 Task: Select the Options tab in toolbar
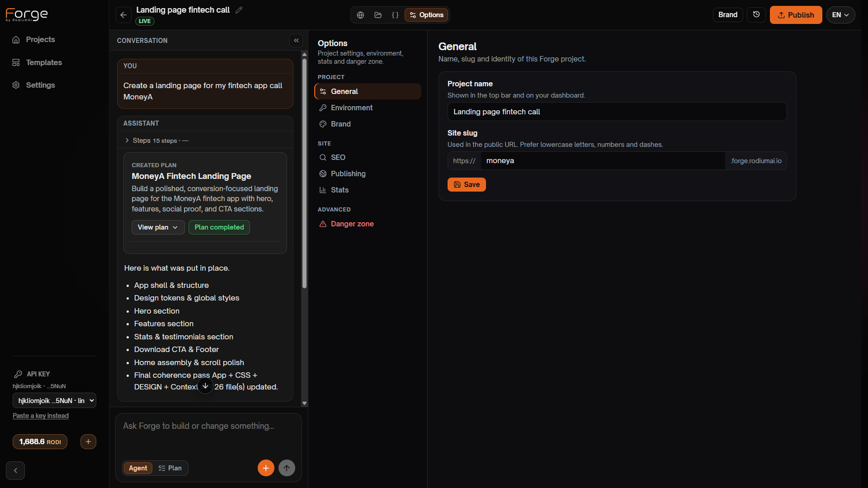426,15
